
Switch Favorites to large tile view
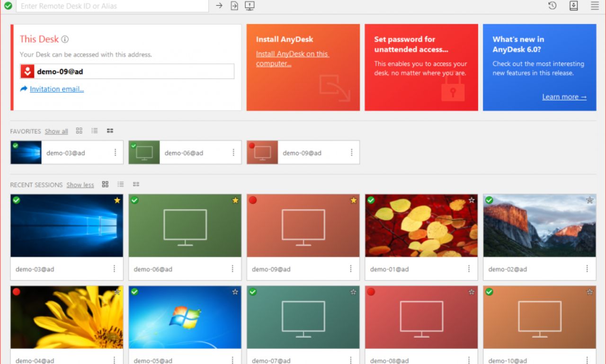click(79, 131)
